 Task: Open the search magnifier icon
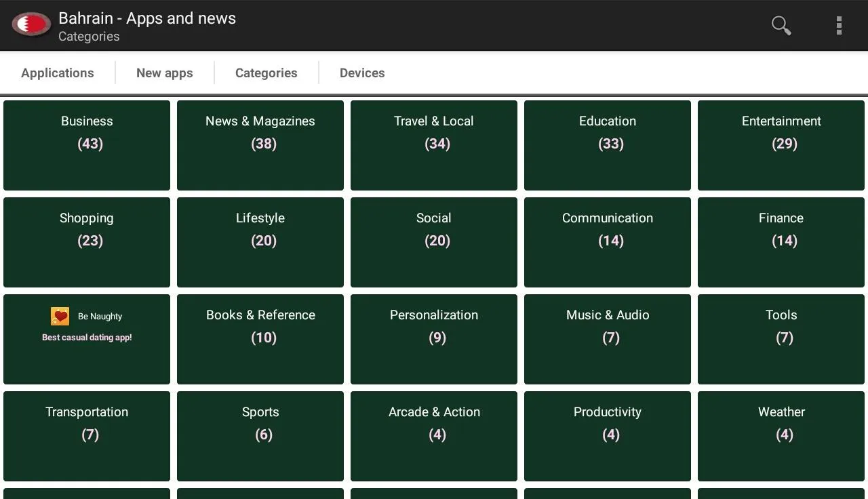click(x=781, y=26)
